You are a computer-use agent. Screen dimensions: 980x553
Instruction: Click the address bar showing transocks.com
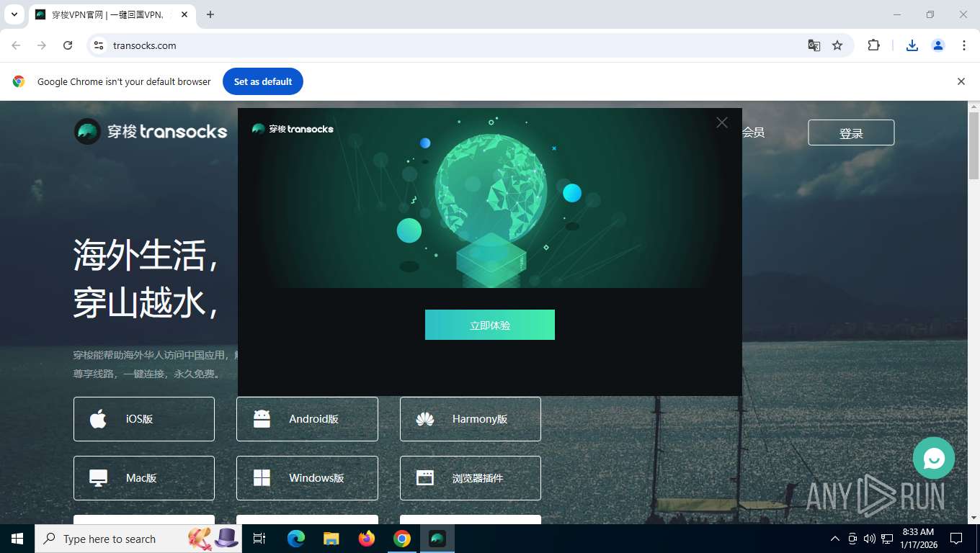point(471,45)
